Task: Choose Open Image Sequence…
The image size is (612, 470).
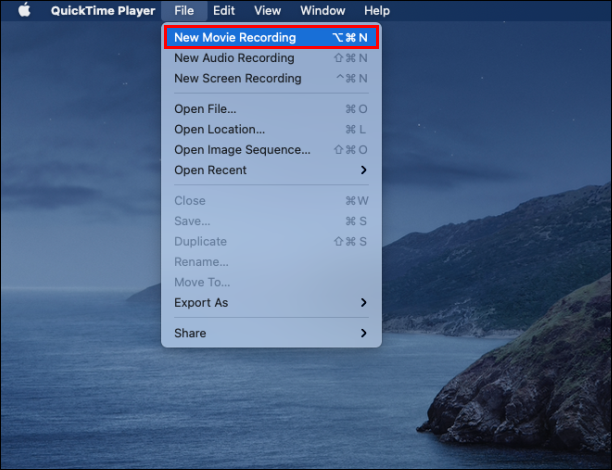Action: (x=271, y=150)
